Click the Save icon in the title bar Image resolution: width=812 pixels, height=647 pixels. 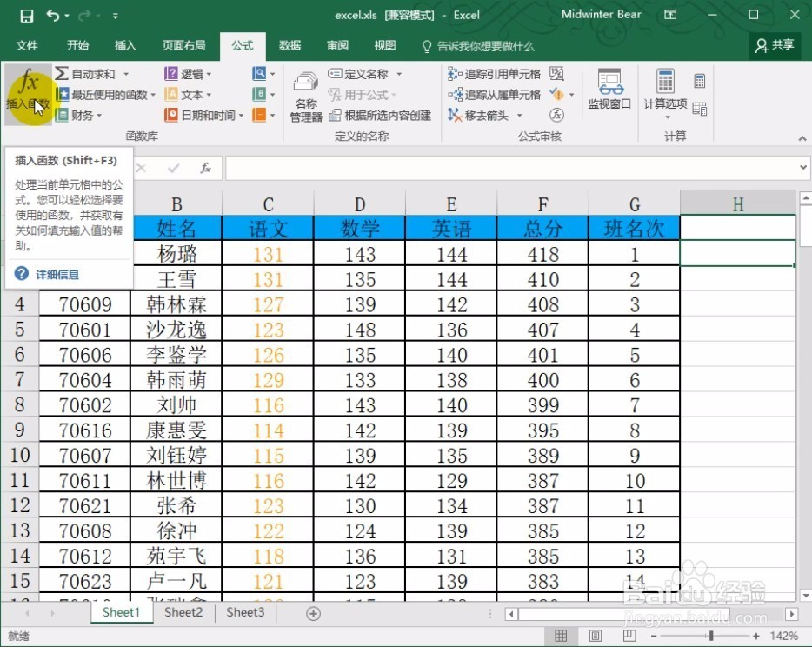click(x=26, y=16)
